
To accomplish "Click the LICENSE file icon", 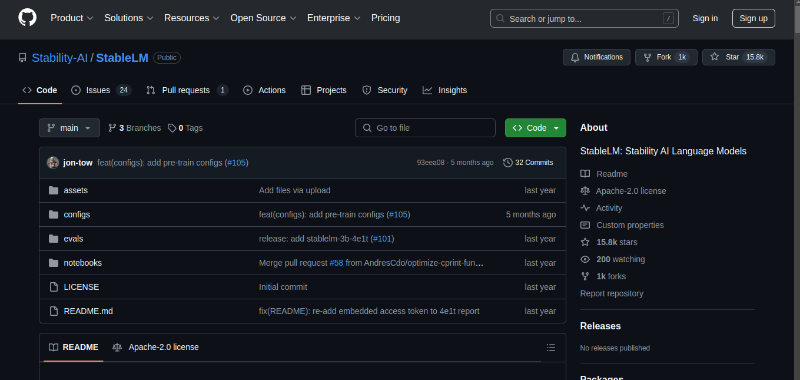I will click(x=53, y=287).
